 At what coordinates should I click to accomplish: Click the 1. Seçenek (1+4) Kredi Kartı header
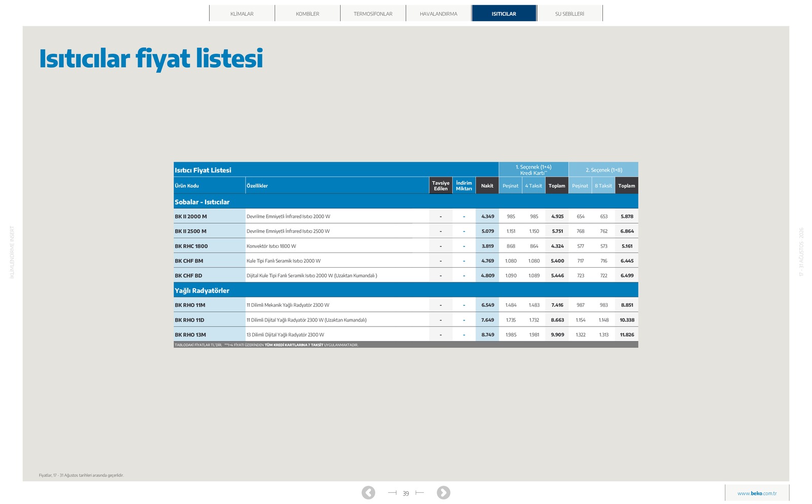tap(533, 170)
